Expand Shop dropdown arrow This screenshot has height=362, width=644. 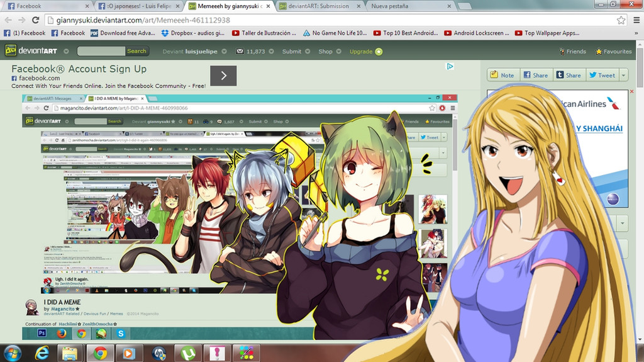pyautogui.click(x=339, y=52)
